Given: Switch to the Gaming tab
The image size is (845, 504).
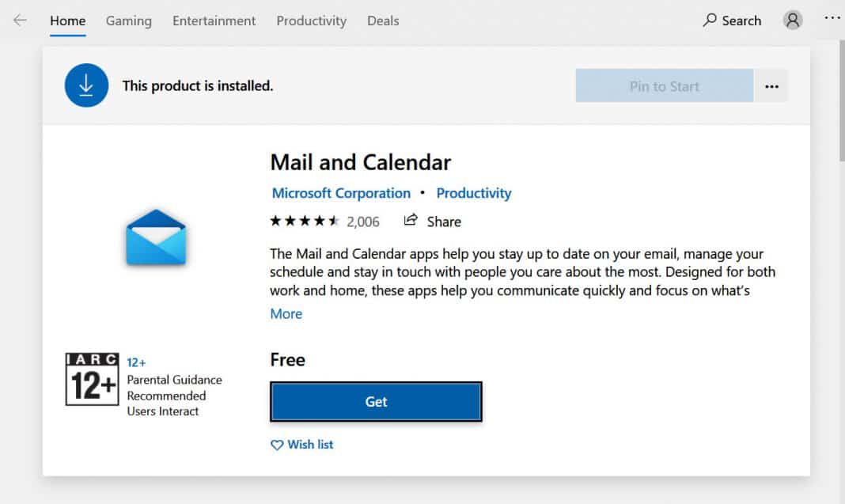Looking at the screenshot, I should [128, 21].
